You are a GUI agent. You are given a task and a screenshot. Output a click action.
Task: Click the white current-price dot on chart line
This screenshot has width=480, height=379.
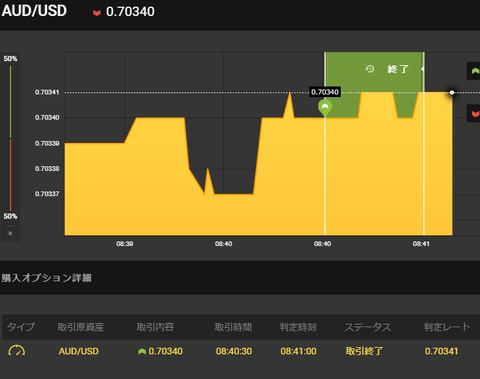point(452,92)
